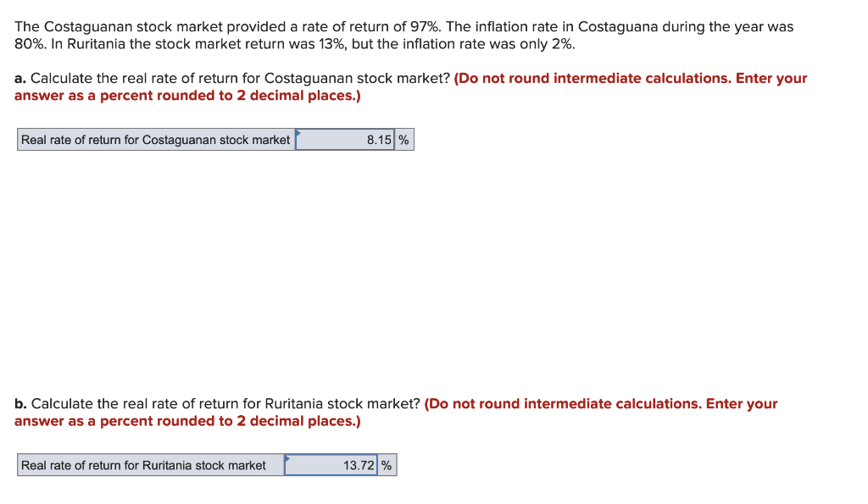Click the red rounding instruction under part a

[x=411, y=87]
